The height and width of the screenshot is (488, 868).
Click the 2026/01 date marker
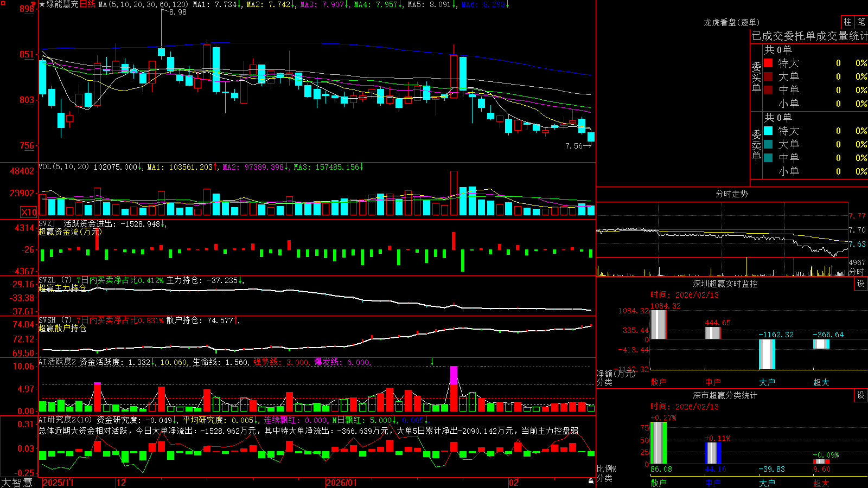342,483
